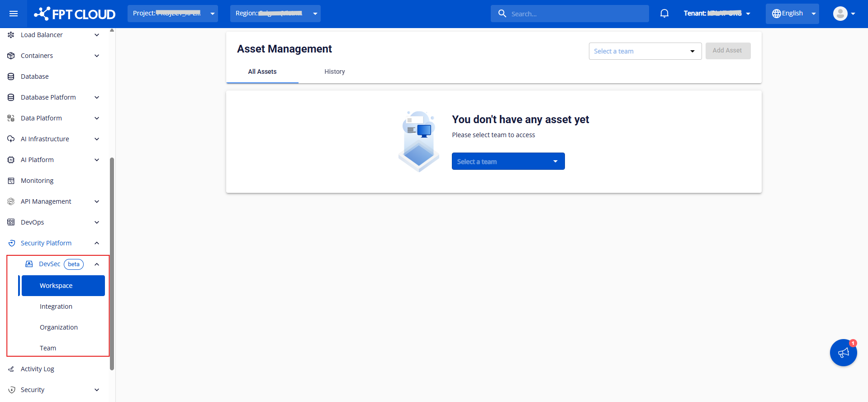Click the notification bell icon
Image resolution: width=868 pixels, height=402 pixels.
[x=664, y=14]
